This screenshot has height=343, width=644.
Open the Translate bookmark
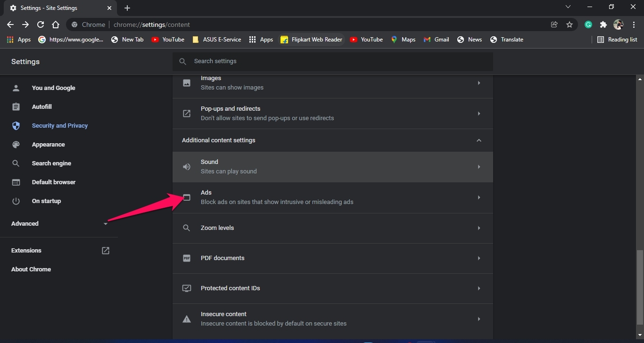click(x=507, y=40)
